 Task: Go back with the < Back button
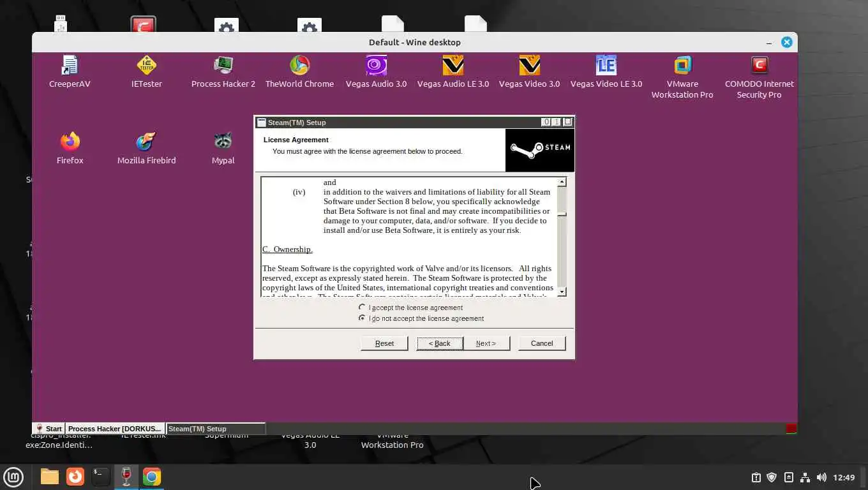(x=440, y=343)
